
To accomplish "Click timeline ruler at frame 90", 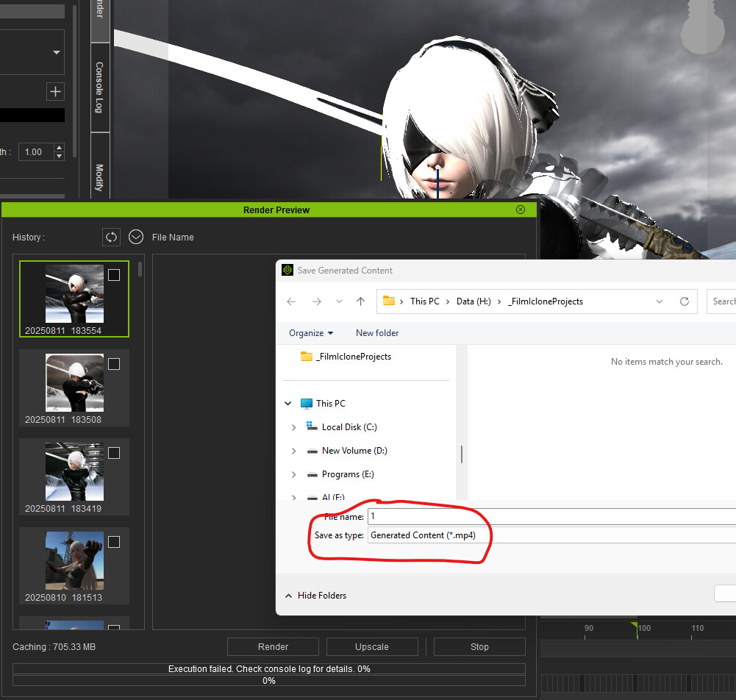I will 589,628.
